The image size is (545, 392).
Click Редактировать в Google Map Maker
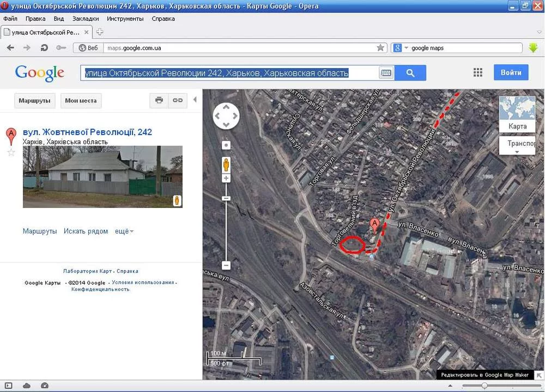[x=485, y=375]
